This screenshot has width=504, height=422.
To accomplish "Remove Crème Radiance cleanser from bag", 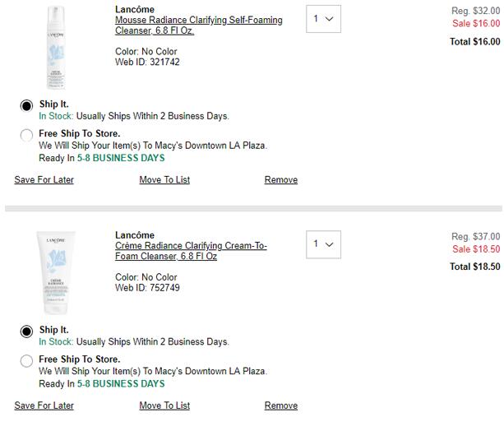I will tap(281, 406).
